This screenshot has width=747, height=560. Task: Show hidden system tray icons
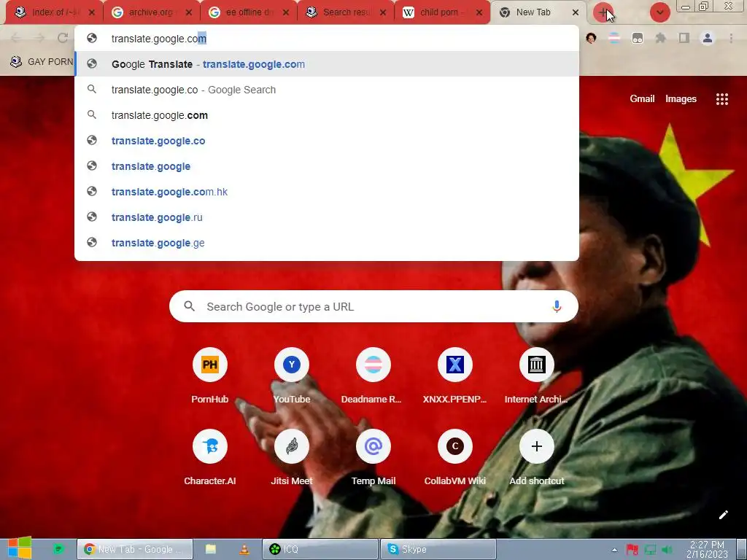click(614, 550)
